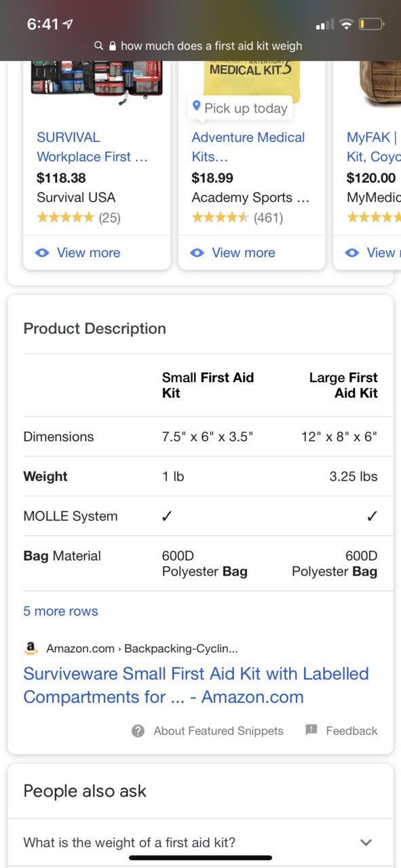Screen dimensions: 401x868
Task: Open View more on SURVIVAL Workplace card
Action: tap(88, 252)
